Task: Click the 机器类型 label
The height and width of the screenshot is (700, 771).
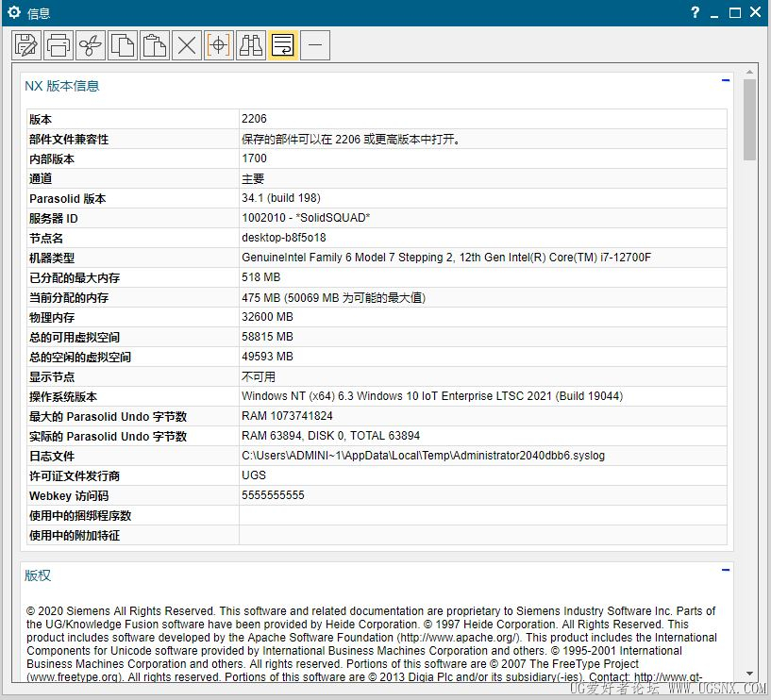Action: coord(52,258)
